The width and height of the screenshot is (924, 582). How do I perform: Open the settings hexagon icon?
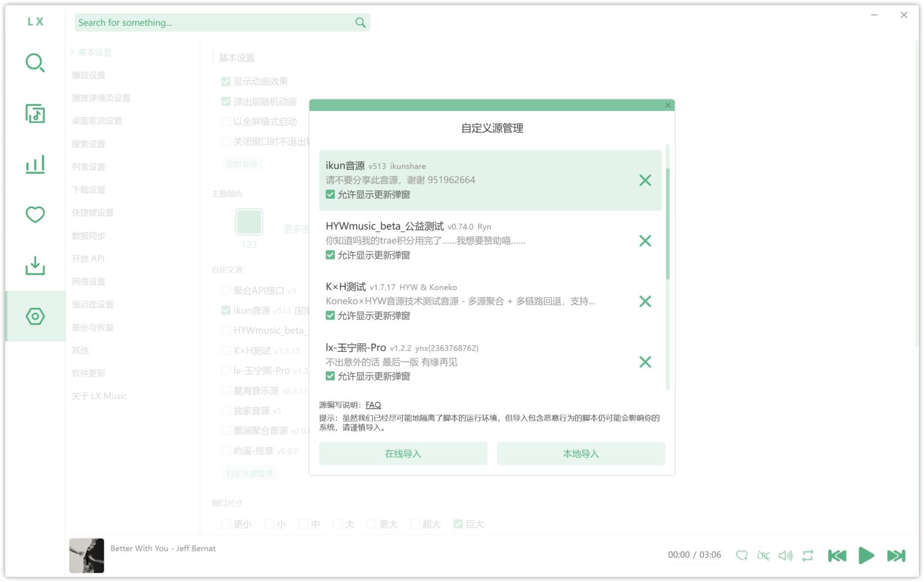click(35, 316)
